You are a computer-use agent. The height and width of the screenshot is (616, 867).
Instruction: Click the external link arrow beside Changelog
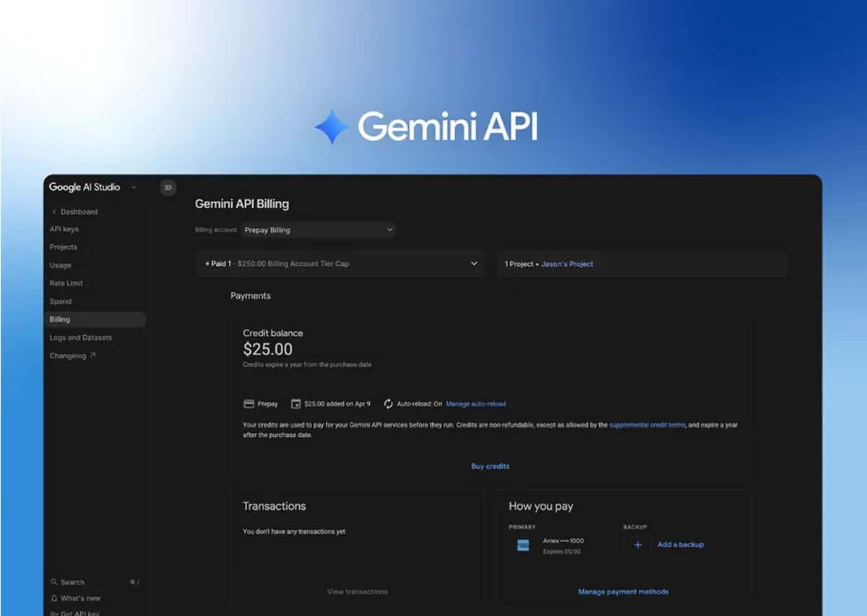pyautogui.click(x=95, y=355)
